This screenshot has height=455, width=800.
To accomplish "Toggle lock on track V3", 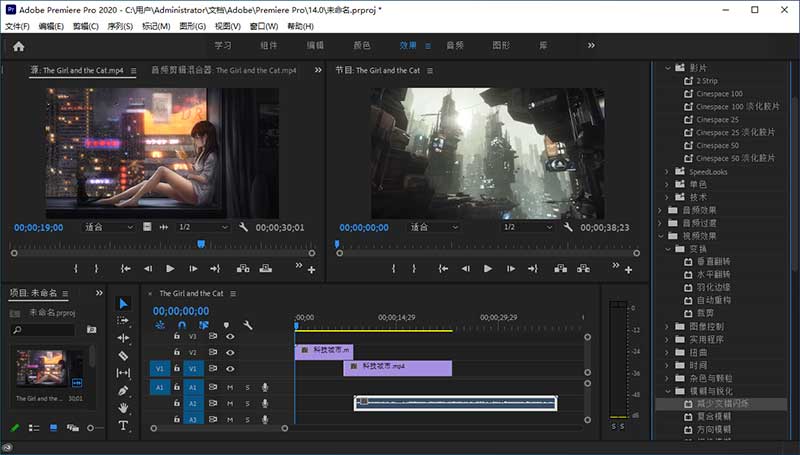I will point(177,336).
